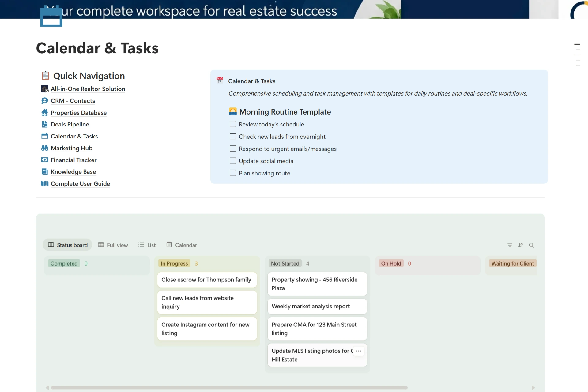
Task: Click the Properties Database house icon
Action: click(x=45, y=113)
